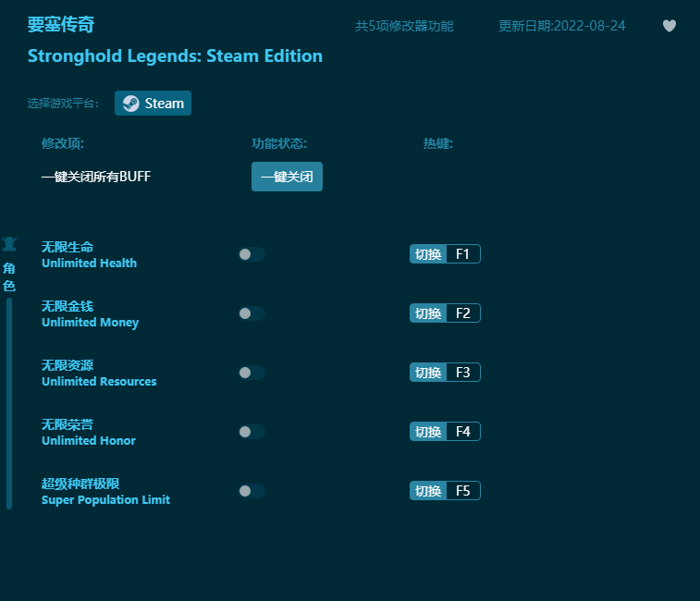Click 切换 button for F5 hotkey
The image size is (700, 601).
[428, 491]
